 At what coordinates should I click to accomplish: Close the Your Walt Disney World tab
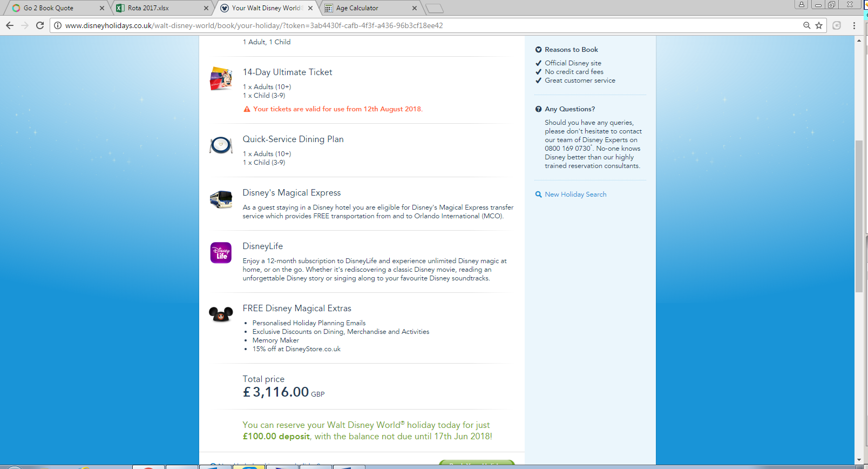point(310,8)
